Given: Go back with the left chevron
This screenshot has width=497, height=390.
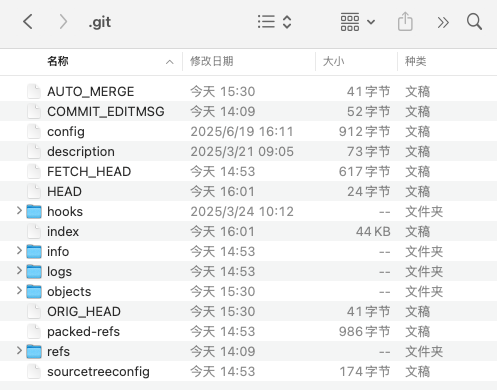Looking at the screenshot, I should pyautogui.click(x=28, y=22).
